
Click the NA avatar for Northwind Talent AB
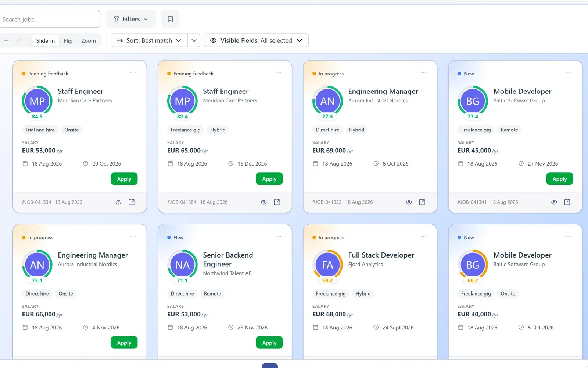pos(182,265)
